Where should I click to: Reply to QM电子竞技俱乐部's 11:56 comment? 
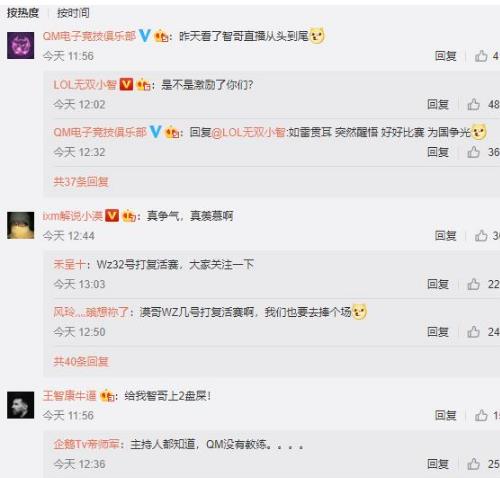pos(446,56)
